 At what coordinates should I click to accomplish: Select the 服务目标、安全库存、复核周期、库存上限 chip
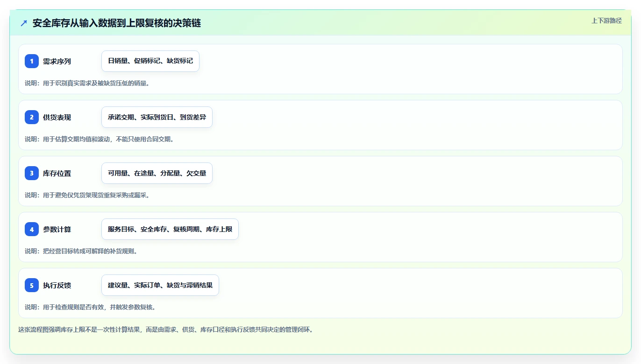[170, 229]
